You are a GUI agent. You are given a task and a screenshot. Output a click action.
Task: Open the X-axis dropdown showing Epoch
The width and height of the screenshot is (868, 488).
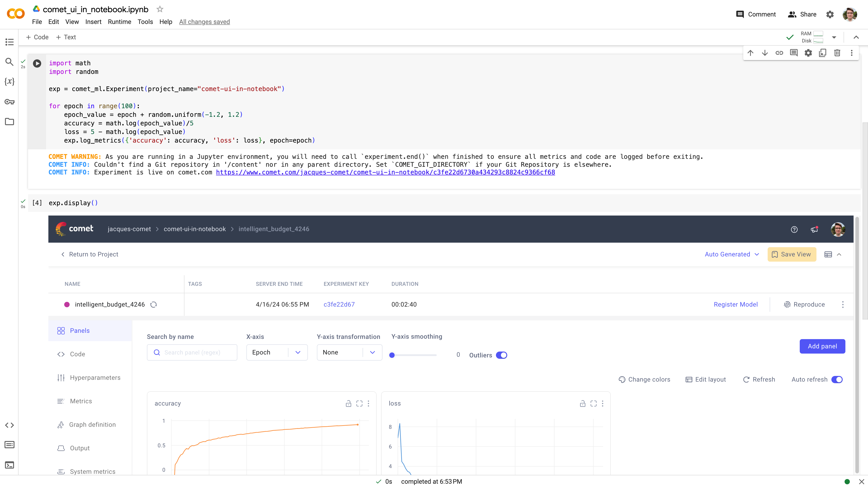[298, 352]
